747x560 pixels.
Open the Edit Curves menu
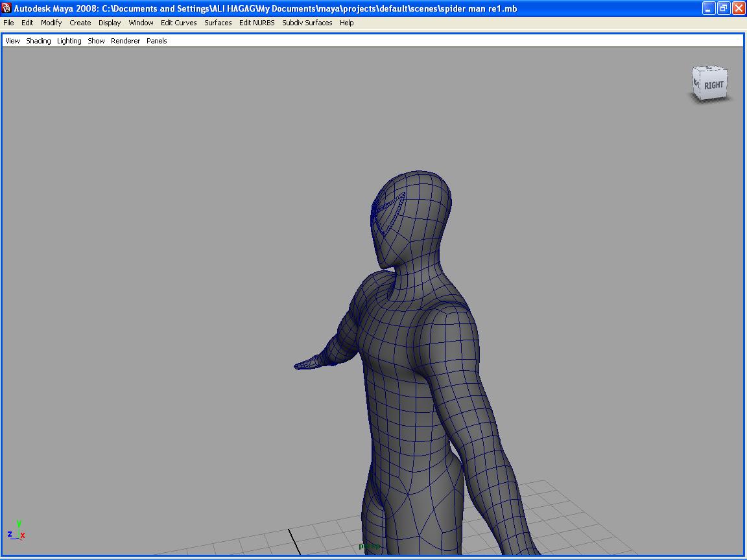(x=179, y=23)
